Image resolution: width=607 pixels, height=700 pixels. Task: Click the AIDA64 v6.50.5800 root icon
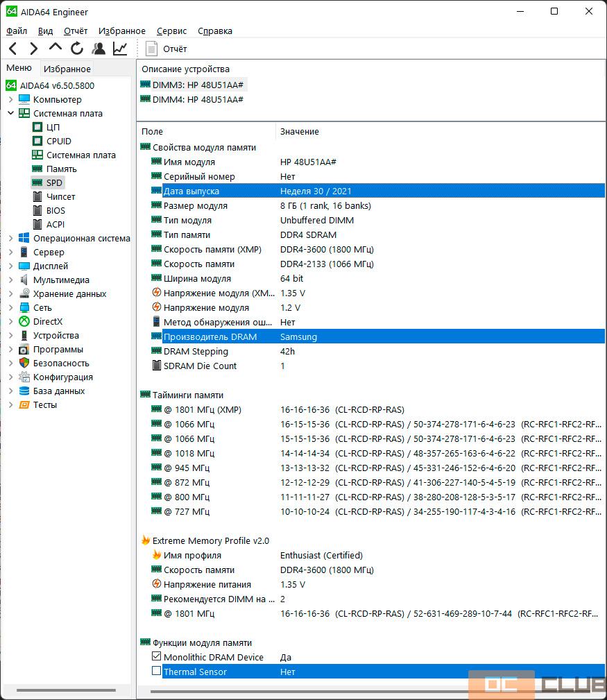pos(11,85)
